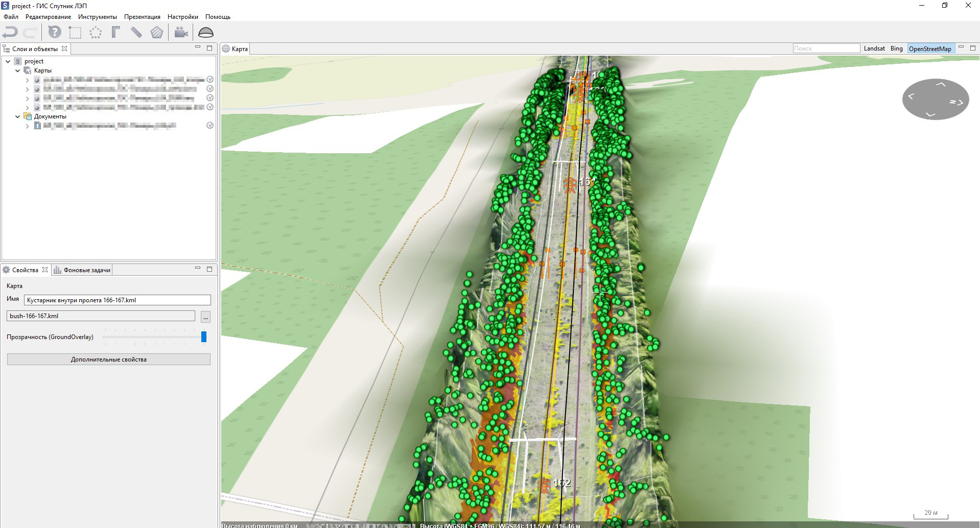Screen dimensions: 980x528
Task: Switch to the Фоновые задачи tab
Action: click(82, 270)
